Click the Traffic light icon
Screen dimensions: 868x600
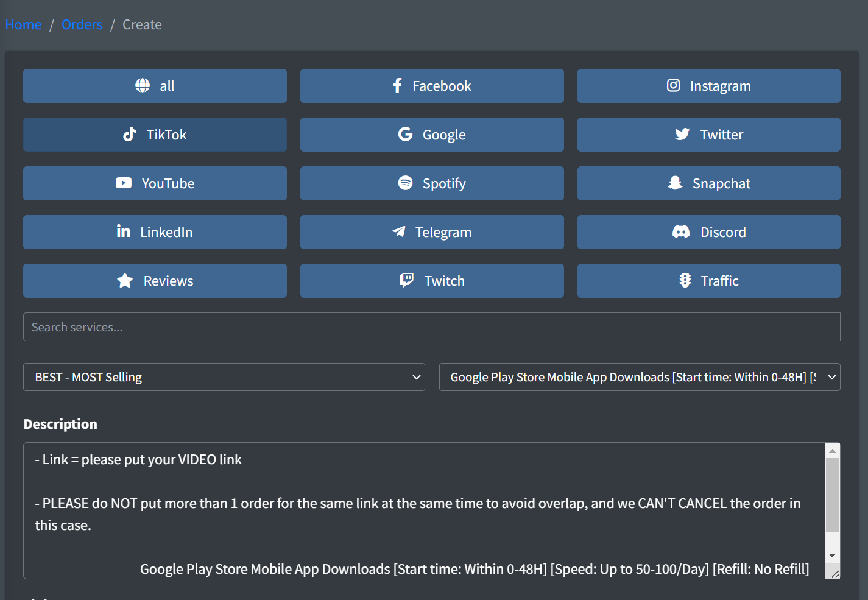(x=685, y=280)
